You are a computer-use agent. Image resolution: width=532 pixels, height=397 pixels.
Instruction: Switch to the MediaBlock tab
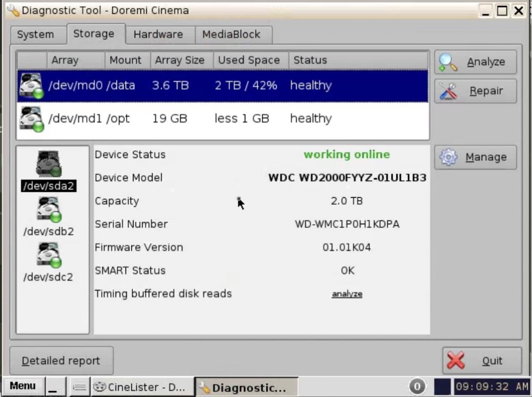click(231, 35)
